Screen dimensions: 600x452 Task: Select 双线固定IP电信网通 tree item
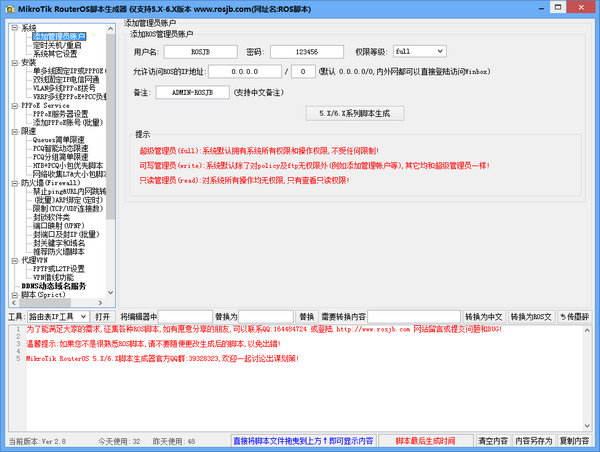(66, 80)
